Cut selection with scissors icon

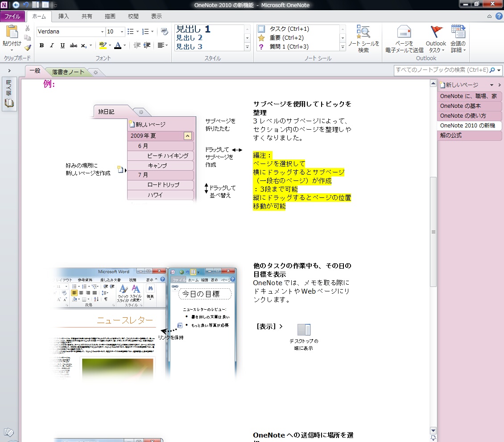(x=28, y=29)
